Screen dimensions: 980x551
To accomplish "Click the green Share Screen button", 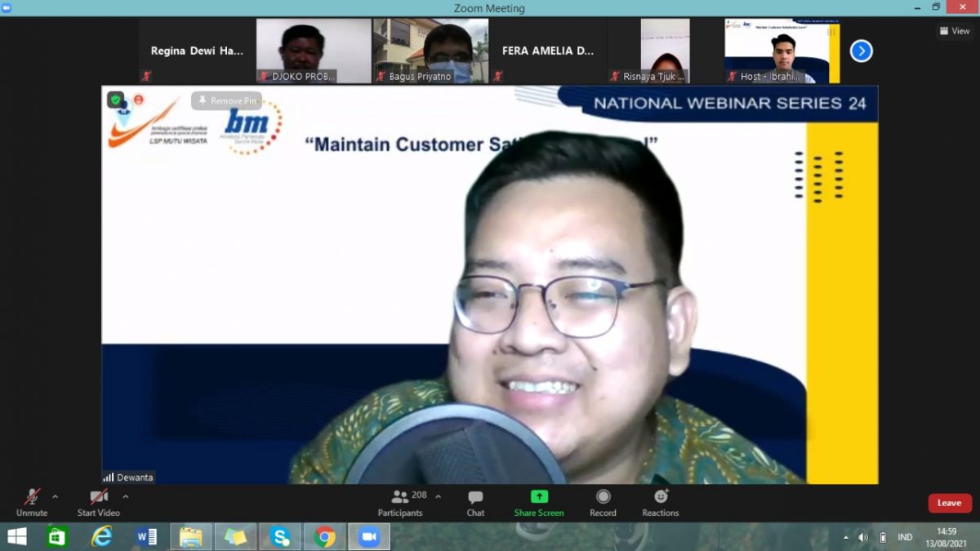I will (x=539, y=502).
